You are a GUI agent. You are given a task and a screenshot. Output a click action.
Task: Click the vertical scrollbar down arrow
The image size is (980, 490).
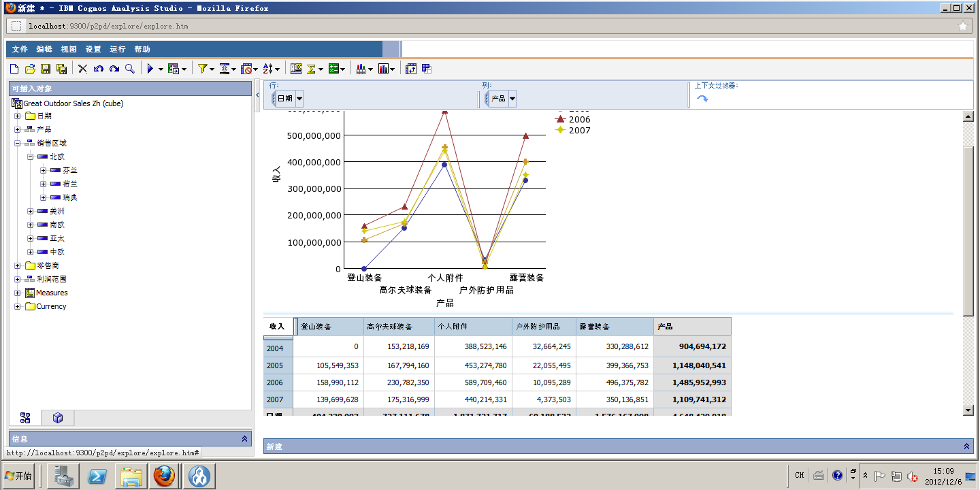(968, 410)
